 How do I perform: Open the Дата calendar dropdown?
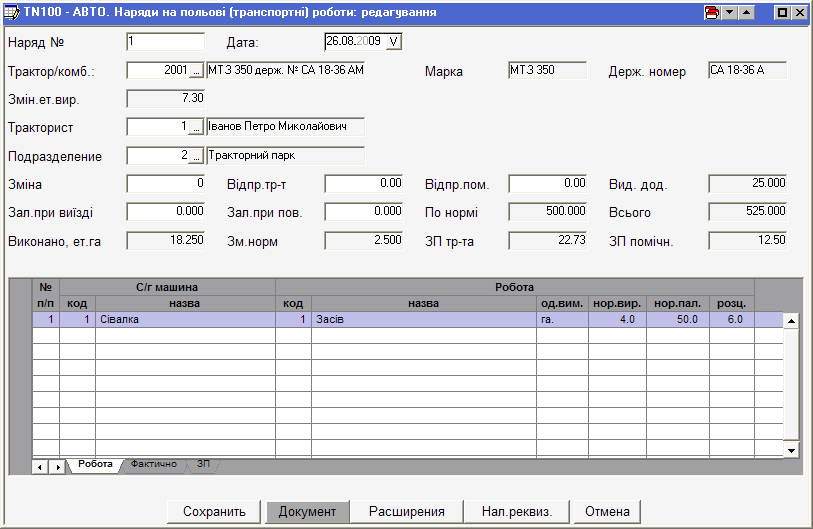(393, 42)
